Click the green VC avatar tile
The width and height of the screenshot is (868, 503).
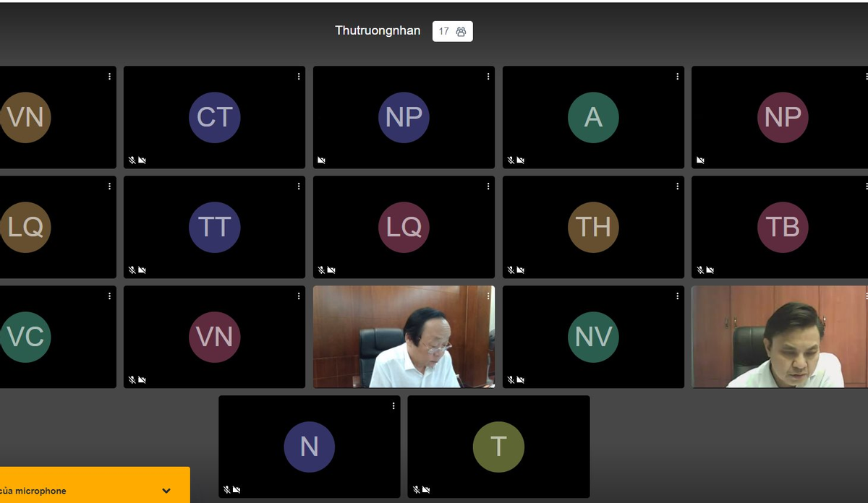click(x=26, y=337)
